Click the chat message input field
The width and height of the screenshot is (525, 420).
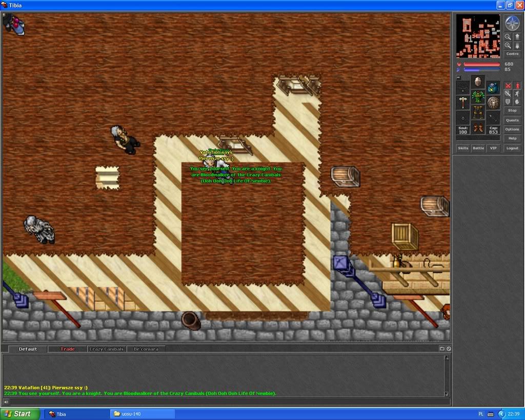(x=229, y=402)
